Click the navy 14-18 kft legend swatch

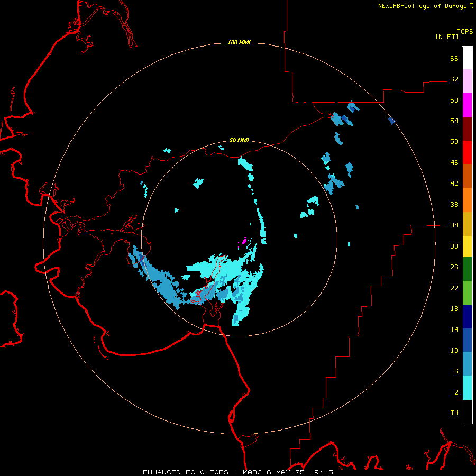[467, 317]
